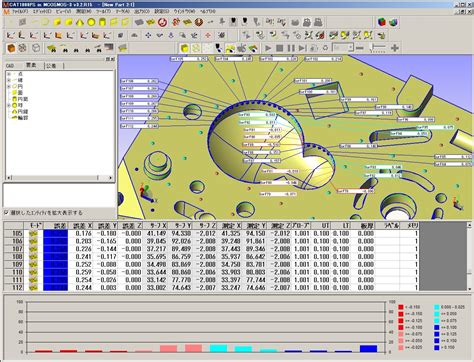Select row 108 in the data table
The height and width of the screenshot is (362, 474).
212,257
